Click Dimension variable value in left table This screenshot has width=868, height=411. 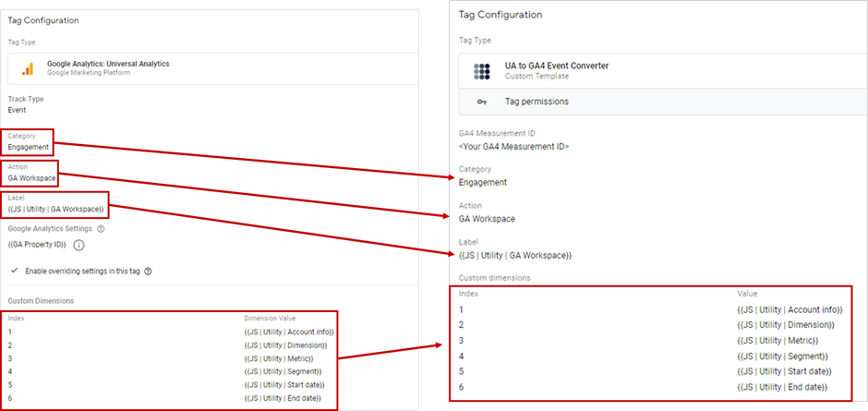285,345
